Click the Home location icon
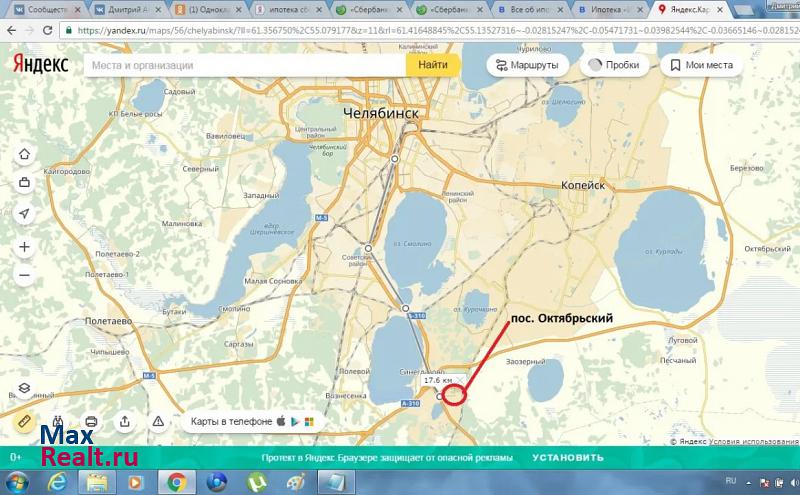Image resolution: width=800 pixels, height=495 pixels. pyautogui.click(x=24, y=154)
